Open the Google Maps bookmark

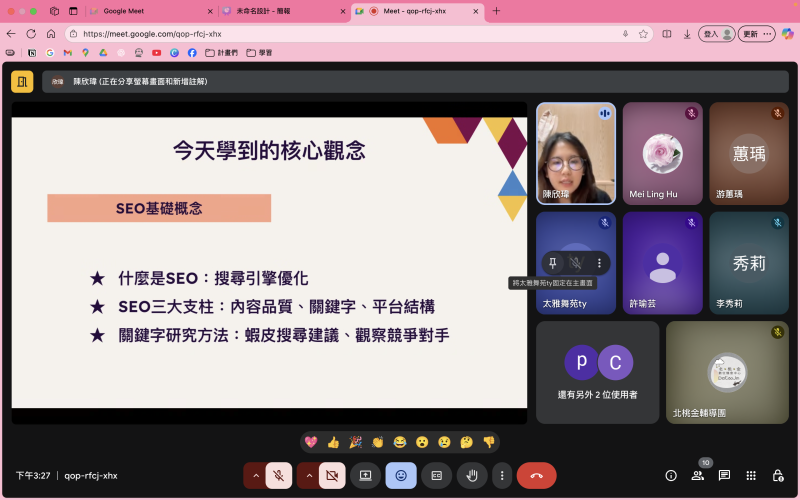(x=85, y=53)
